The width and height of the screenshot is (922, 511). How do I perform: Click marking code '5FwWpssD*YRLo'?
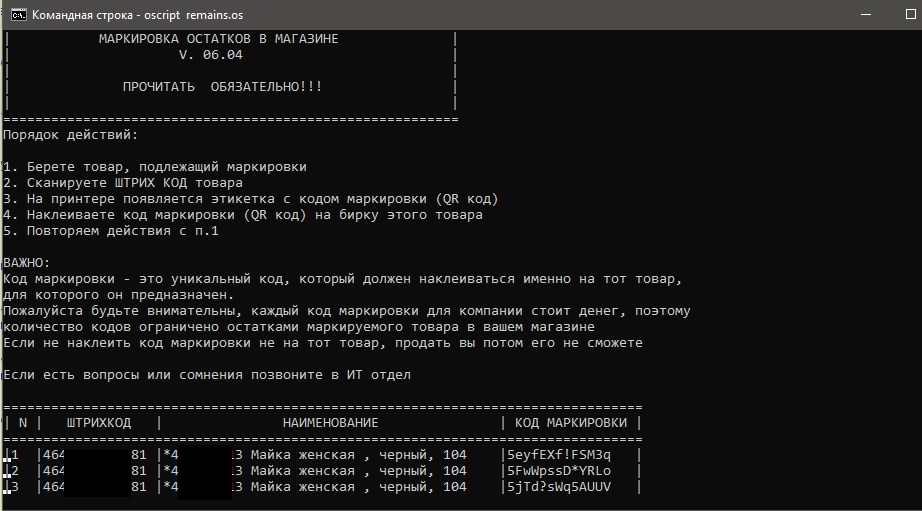click(559, 470)
